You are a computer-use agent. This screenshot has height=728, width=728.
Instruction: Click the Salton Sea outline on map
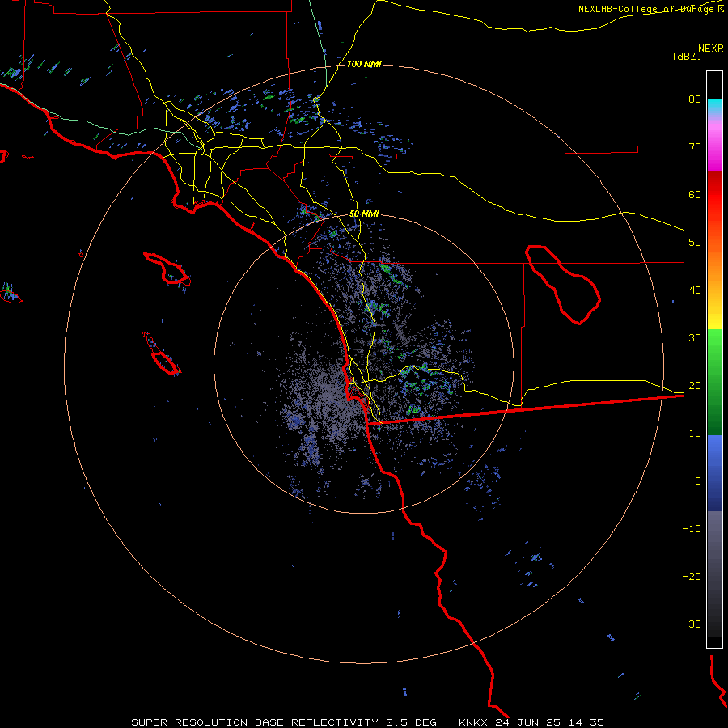[x=563, y=284]
